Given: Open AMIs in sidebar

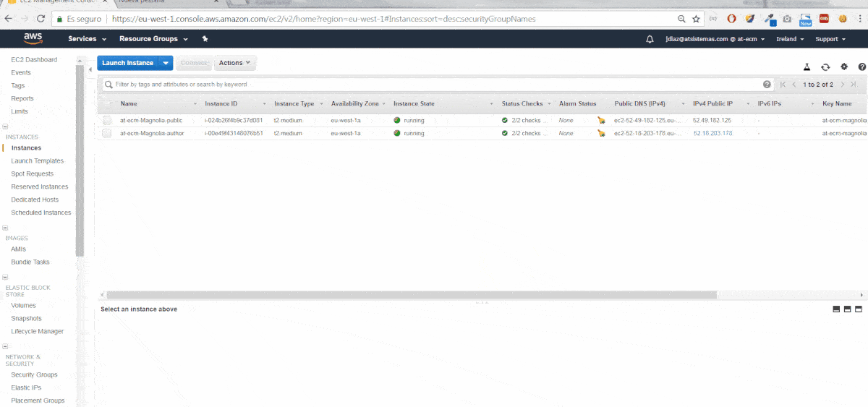Looking at the screenshot, I should point(18,249).
